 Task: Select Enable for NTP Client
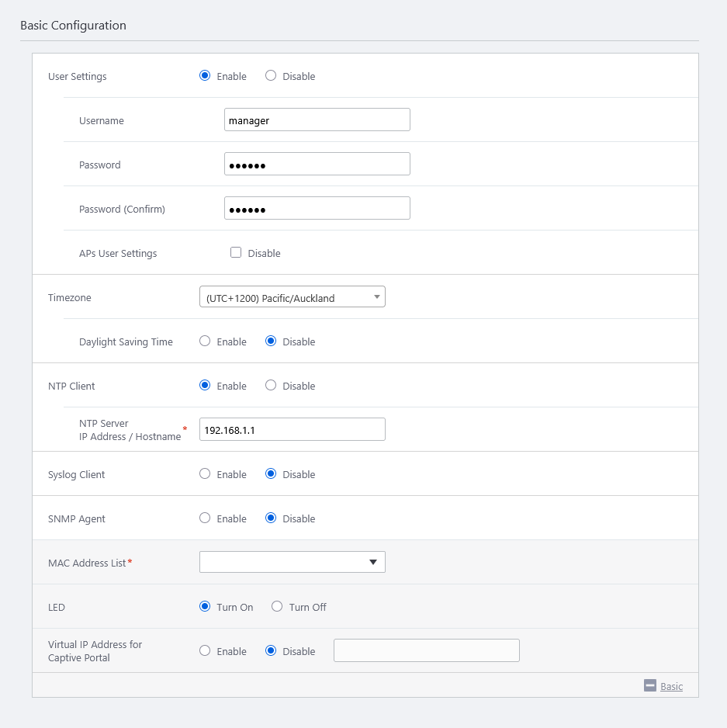tap(205, 386)
